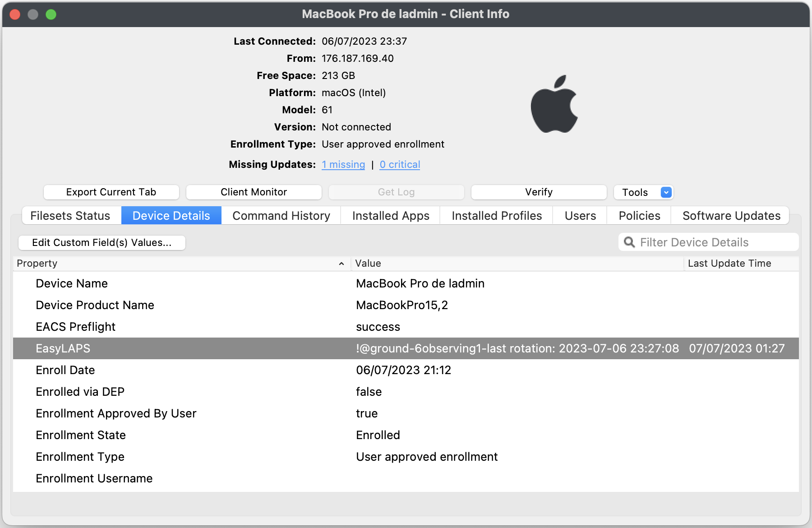This screenshot has width=812, height=528.
Task: Select Enrollment Approved By User row
Action: pos(406,413)
